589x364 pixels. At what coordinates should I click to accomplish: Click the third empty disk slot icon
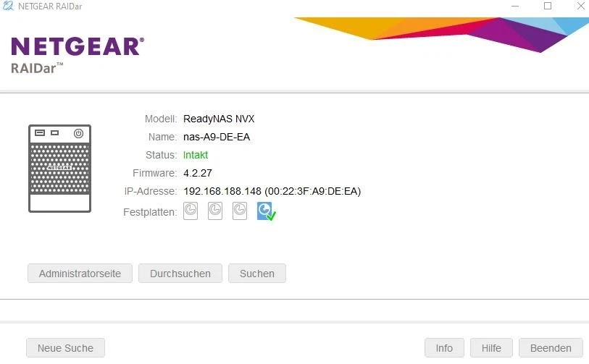pyautogui.click(x=240, y=211)
